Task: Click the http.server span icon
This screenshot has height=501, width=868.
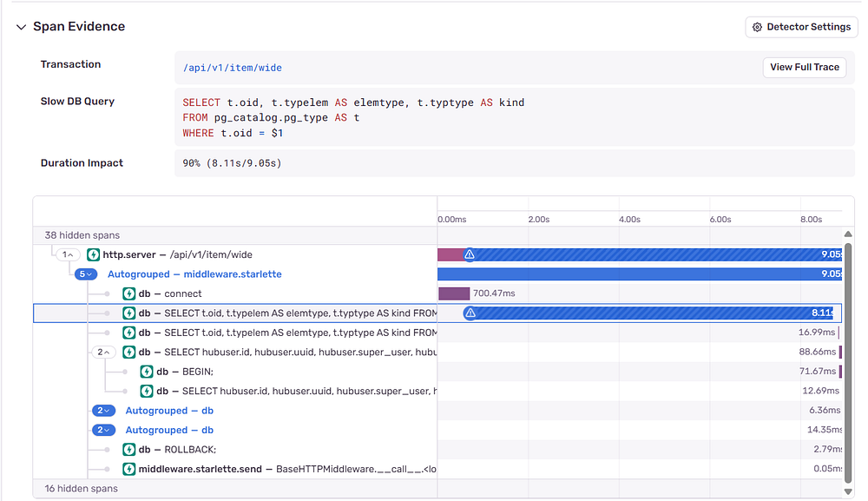Action: pos(94,254)
